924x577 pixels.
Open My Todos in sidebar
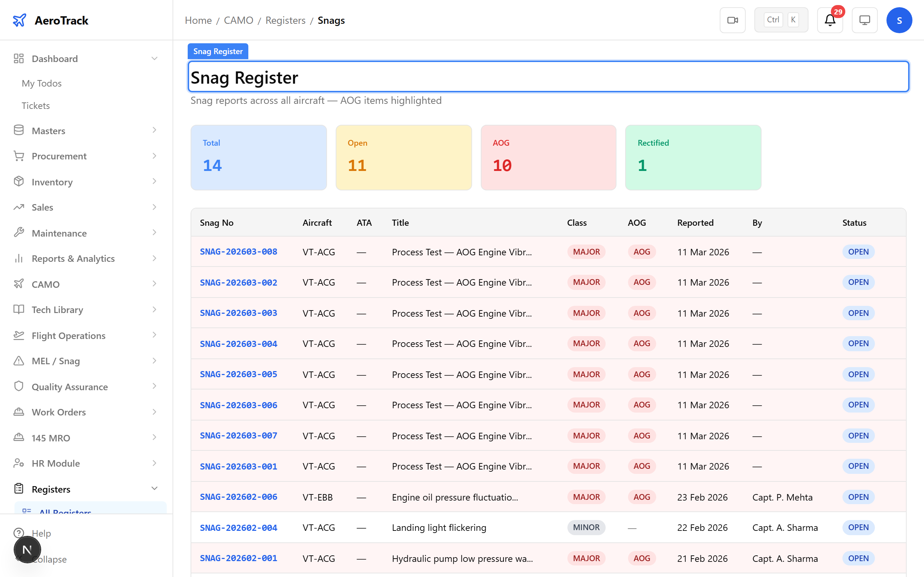pos(42,83)
